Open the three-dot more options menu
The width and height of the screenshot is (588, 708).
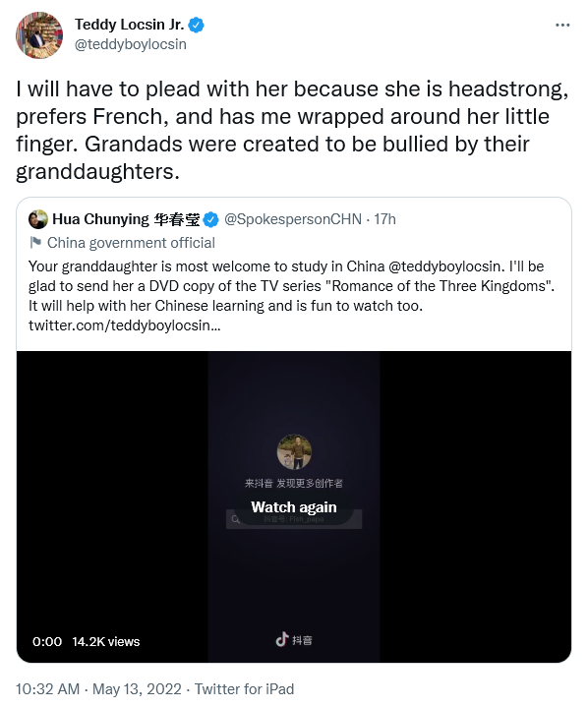(562, 25)
